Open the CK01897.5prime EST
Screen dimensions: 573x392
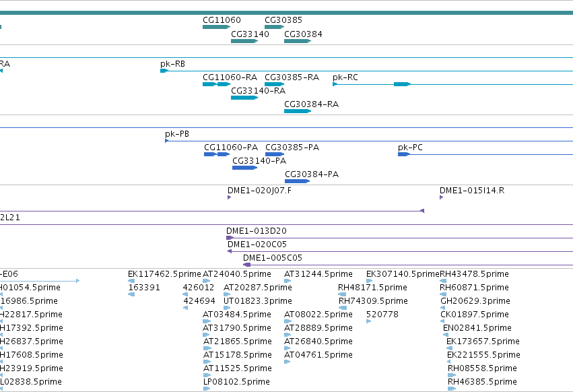(442, 321)
